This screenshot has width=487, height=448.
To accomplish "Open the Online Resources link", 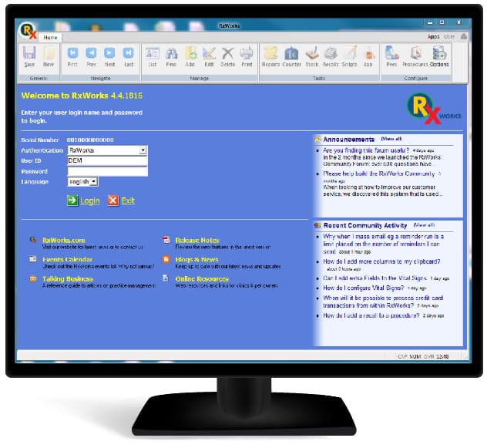I will (x=202, y=279).
